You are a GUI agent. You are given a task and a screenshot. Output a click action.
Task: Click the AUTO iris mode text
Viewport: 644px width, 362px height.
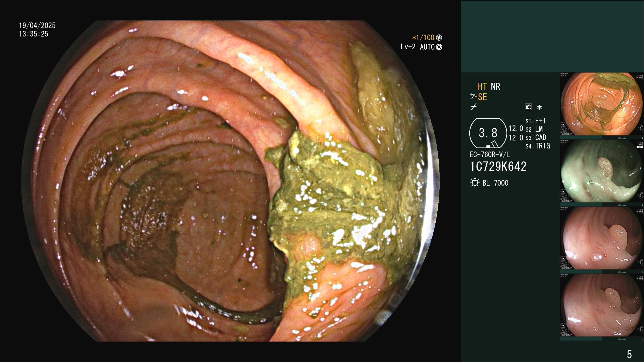pyautogui.click(x=427, y=47)
